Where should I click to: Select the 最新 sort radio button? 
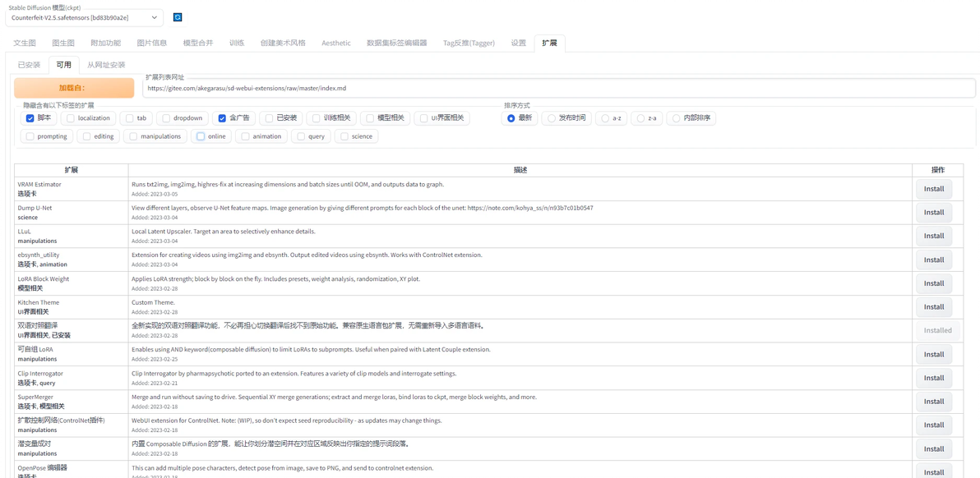511,118
